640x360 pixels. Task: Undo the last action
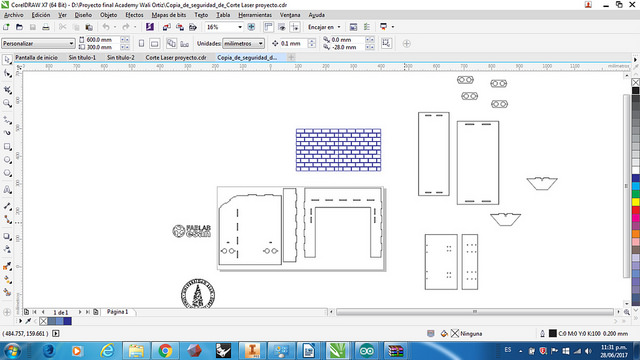(x=106, y=27)
